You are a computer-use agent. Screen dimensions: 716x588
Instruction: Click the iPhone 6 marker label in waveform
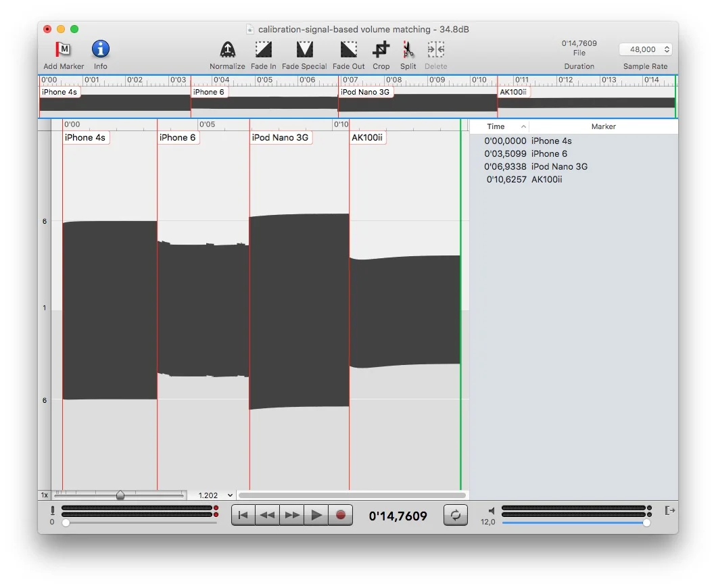pyautogui.click(x=178, y=137)
